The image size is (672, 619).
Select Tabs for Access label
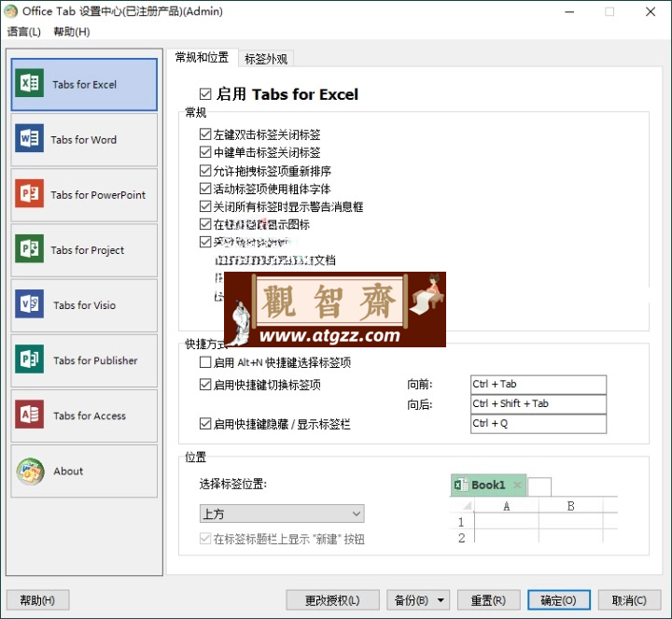tap(90, 415)
